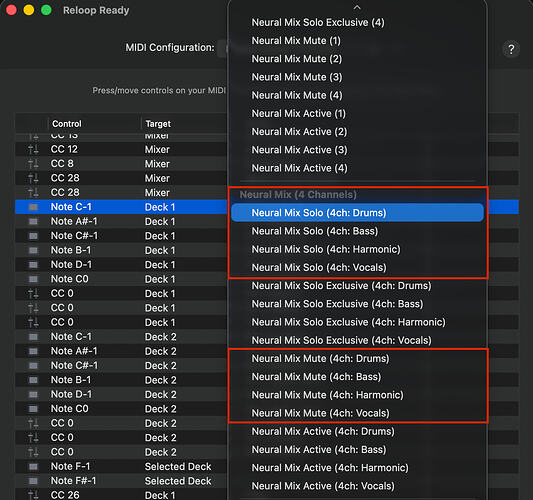
Task: Click the help question mark button
Action: [511, 50]
